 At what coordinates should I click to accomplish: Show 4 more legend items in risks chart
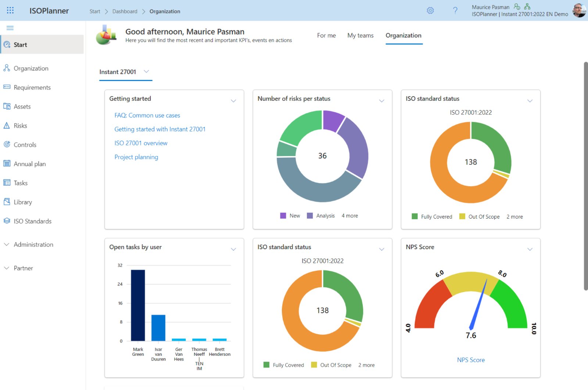(350, 216)
